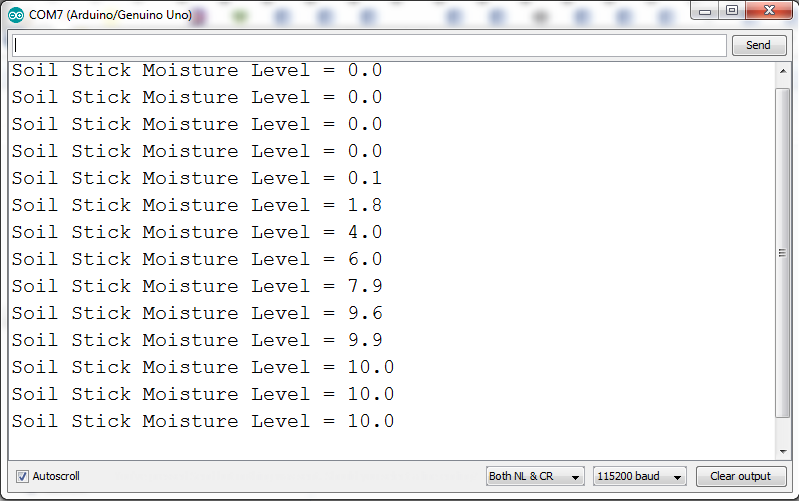Click the Clear output button
Image resolution: width=799 pixels, height=501 pixels.
(740, 476)
